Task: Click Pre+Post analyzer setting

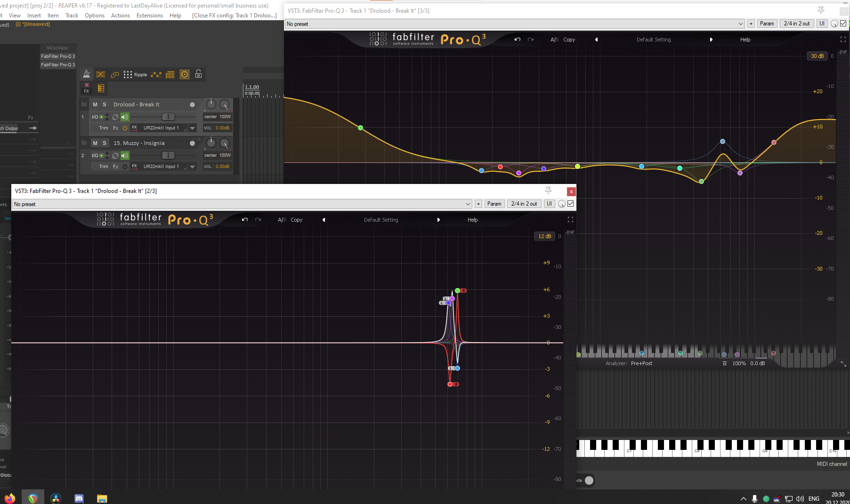Action: tap(641, 363)
